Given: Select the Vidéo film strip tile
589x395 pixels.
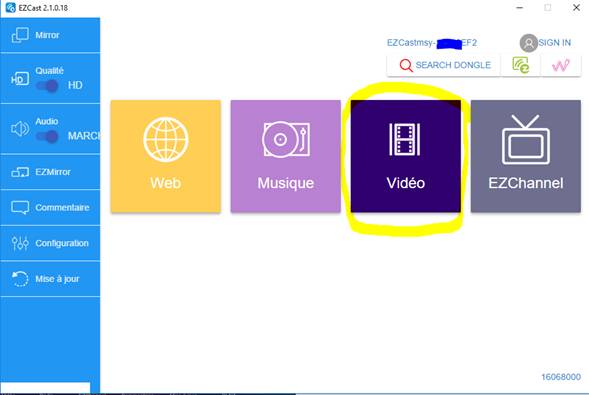Looking at the screenshot, I should [x=406, y=156].
